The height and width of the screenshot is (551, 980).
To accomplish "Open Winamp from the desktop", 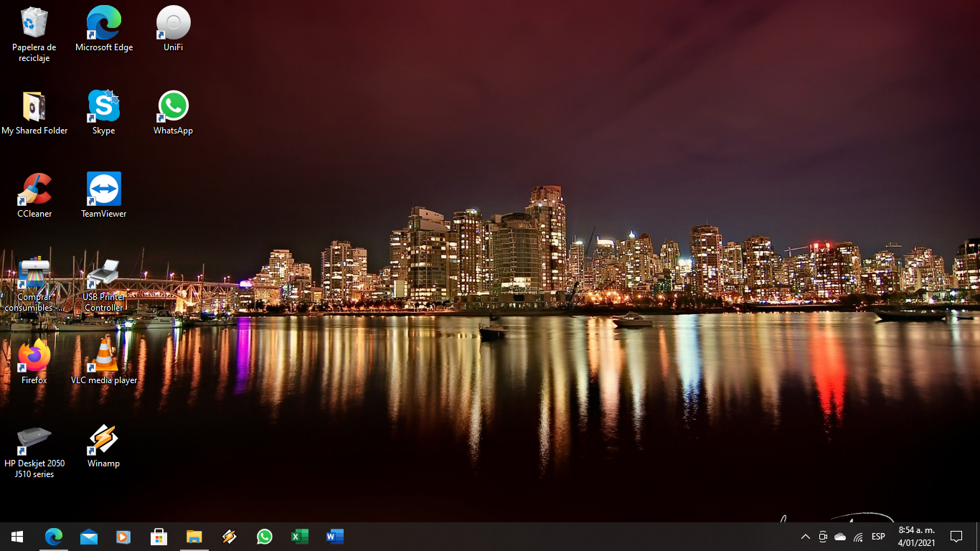I will pyautogui.click(x=103, y=438).
